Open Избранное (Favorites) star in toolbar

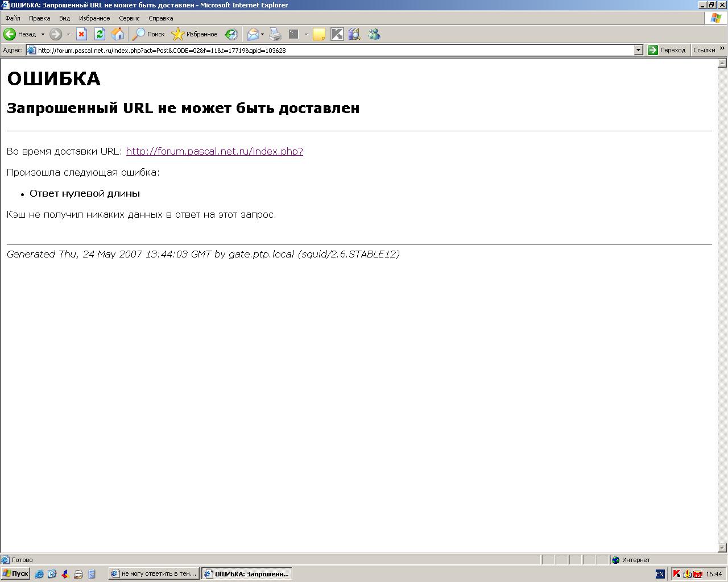(195, 34)
